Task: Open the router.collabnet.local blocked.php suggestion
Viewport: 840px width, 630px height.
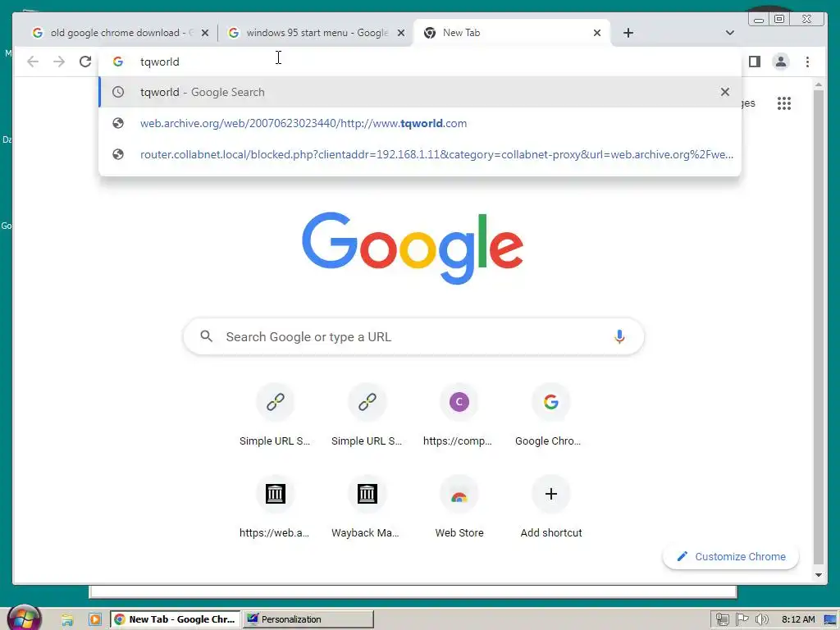Action: coord(419,154)
